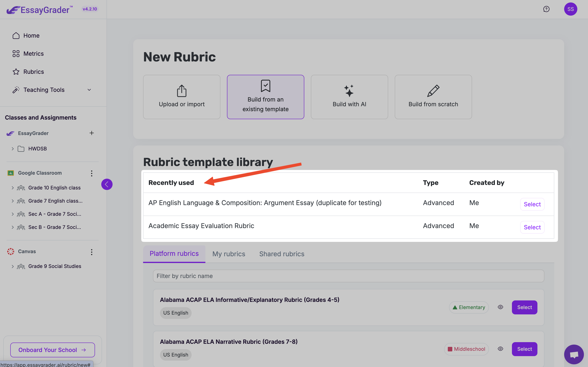The image size is (588, 367).
Task: Click the help question mark icon
Action: point(546,9)
